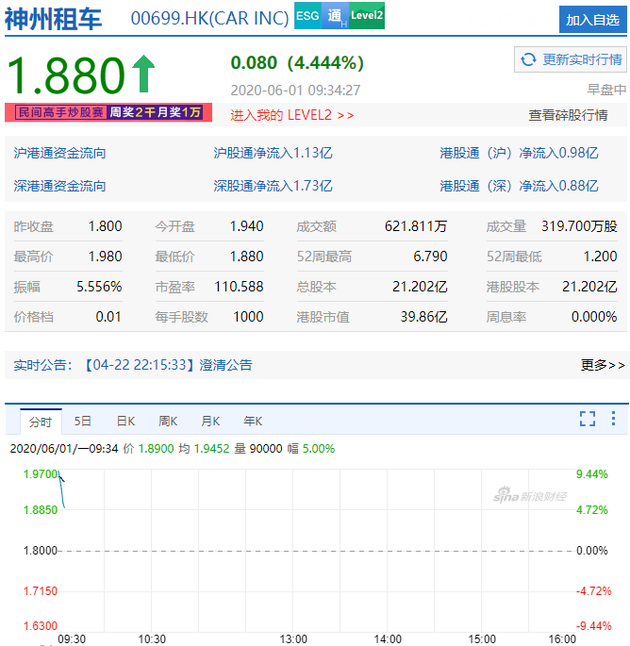Image resolution: width=630 pixels, height=646 pixels.
Task: Switch to the 年K chart tab
Action: (x=253, y=421)
